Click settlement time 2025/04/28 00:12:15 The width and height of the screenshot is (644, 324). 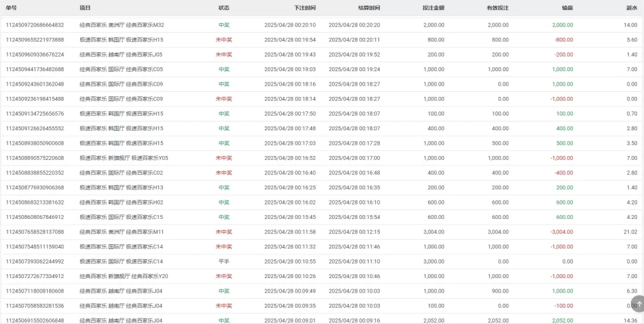[x=355, y=232]
